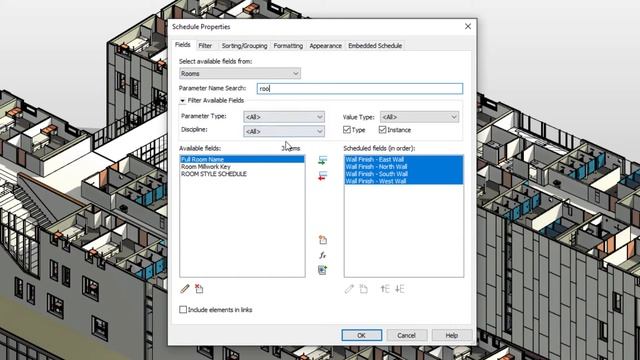
Task: Switch to the Fields tab
Action: tap(183, 45)
